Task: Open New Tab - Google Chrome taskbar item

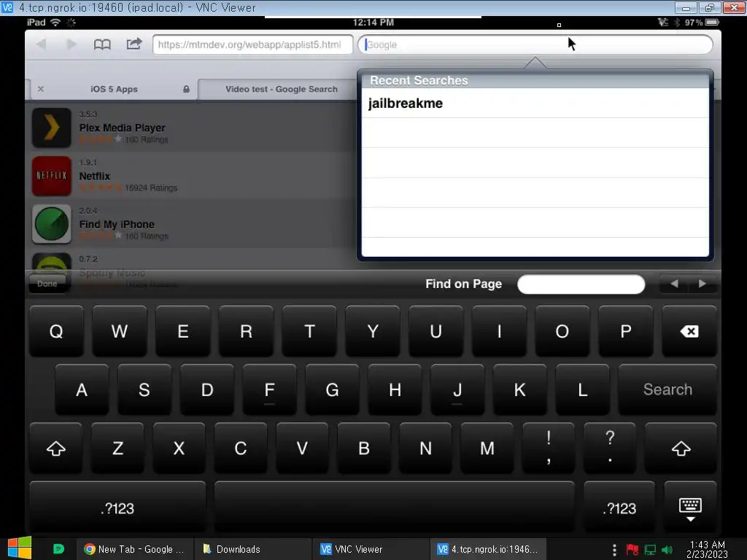Action: [135, 549]
